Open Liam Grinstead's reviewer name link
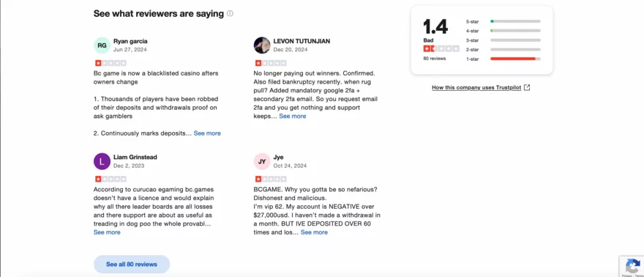644x277 pixels. 135,157
